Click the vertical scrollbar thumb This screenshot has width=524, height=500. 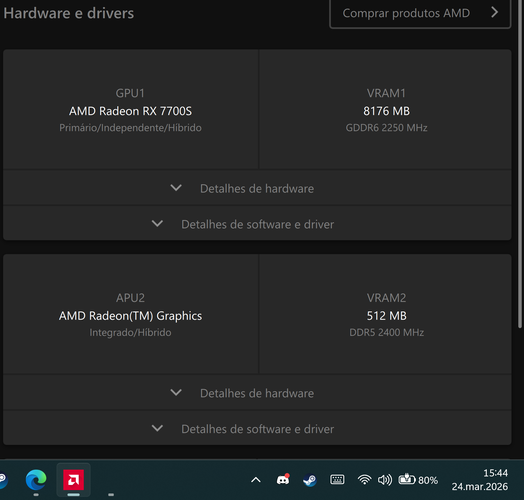click(x=520, y=164)
